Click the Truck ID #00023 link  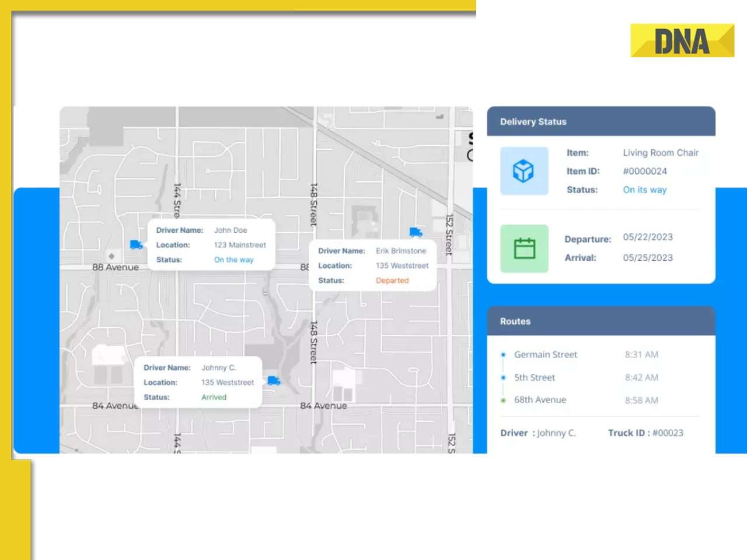pos(668,433)
